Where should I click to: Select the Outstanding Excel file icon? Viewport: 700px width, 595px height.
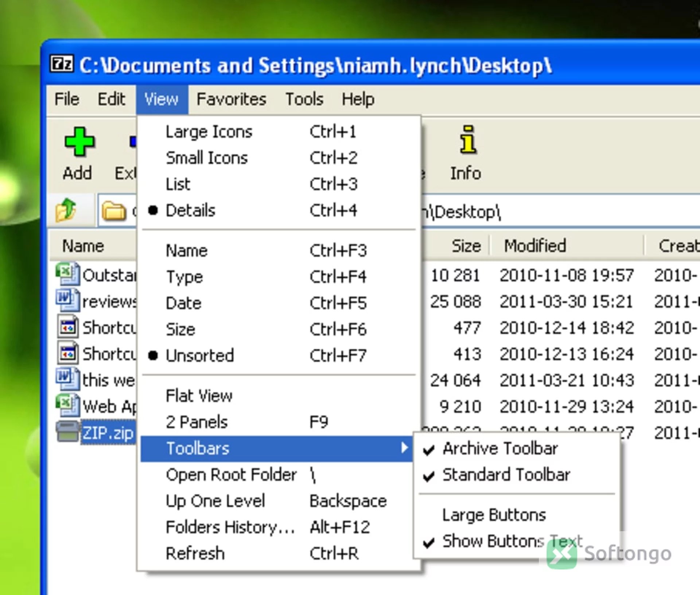click(68, 273)
